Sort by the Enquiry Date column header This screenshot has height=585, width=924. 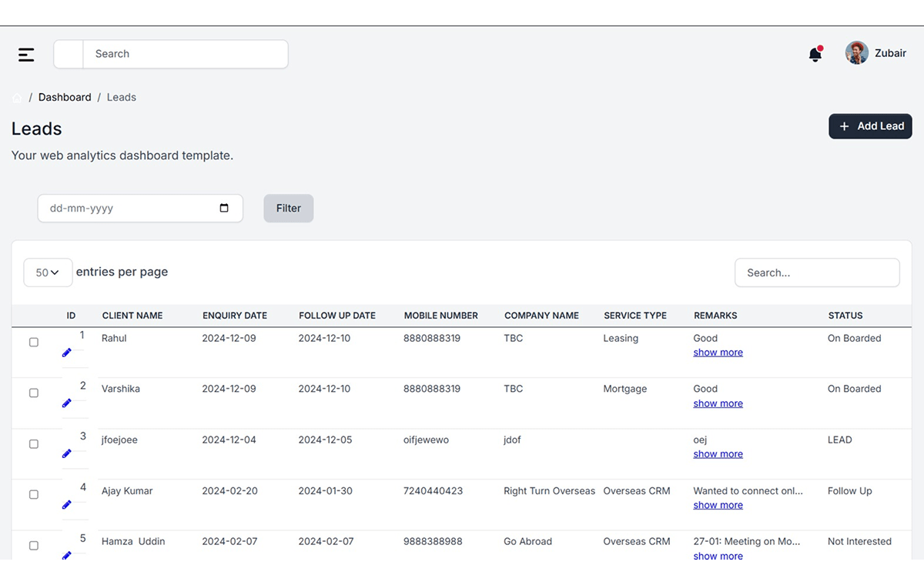(x=234, y=316)
